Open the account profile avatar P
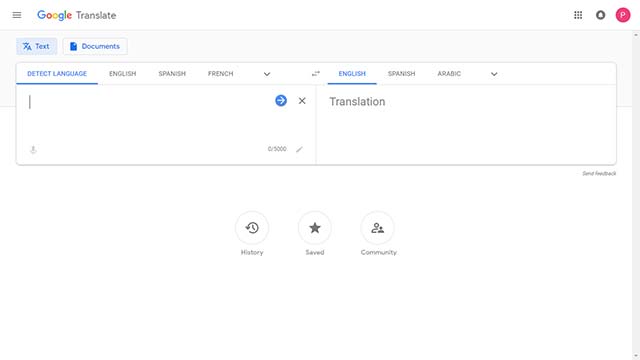640x360 pixels. click(623, 15)
